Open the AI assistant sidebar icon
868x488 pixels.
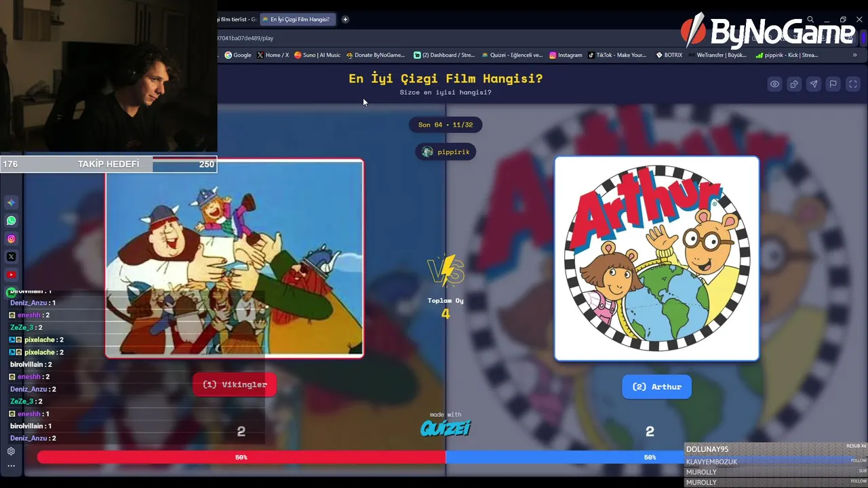coord(11,203)
